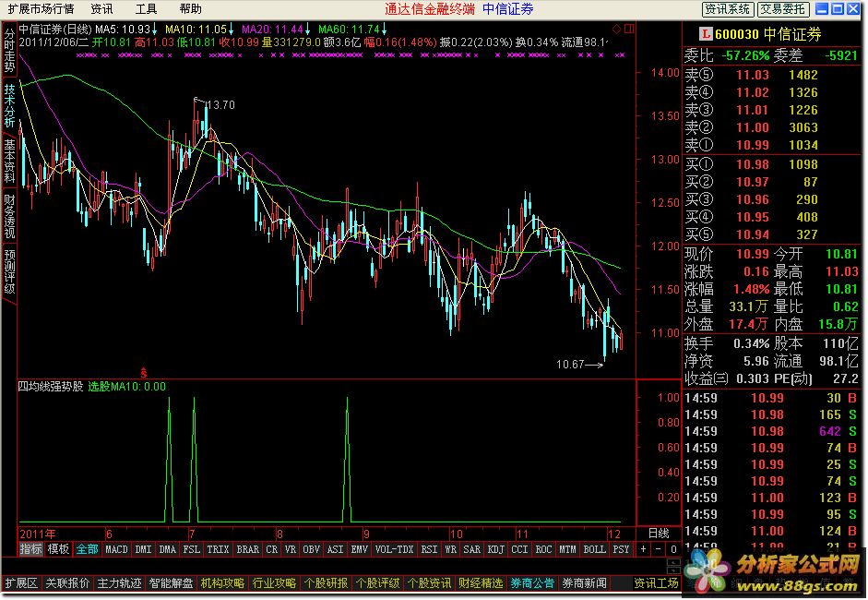Screen dimensions: 868x600
Task: Select the SAR indicator
Action: 472,549
